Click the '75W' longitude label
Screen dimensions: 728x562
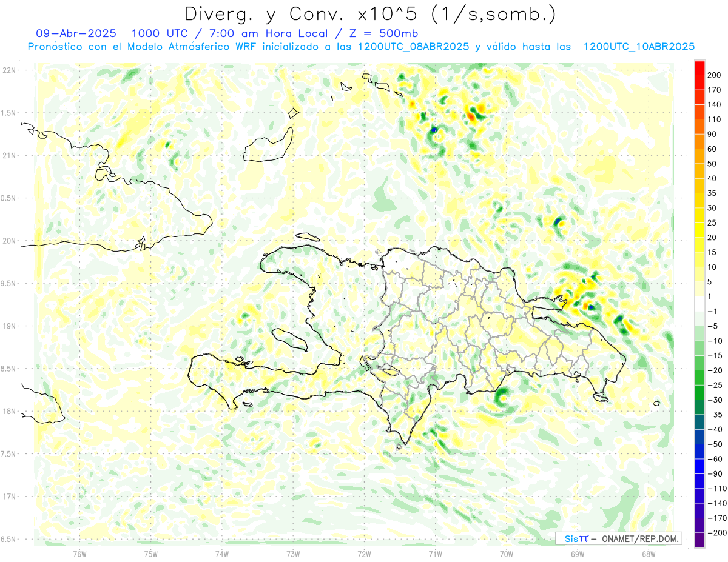tap(151, 553)
